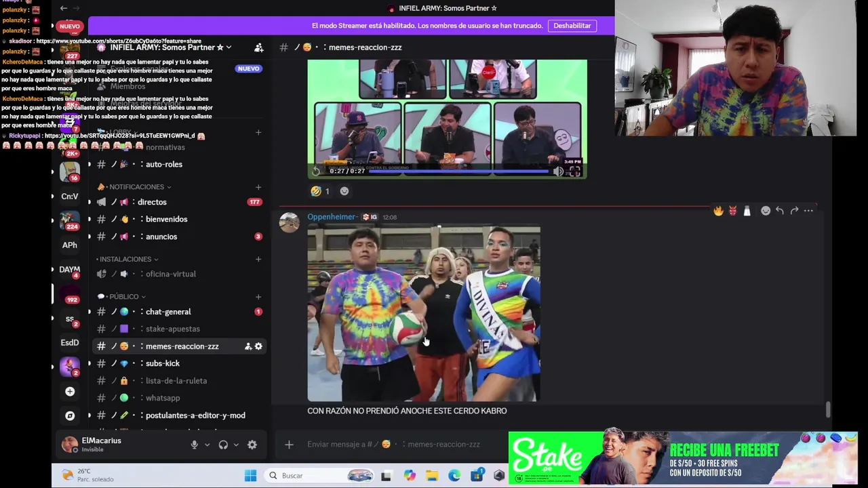
Task: Reply to Oppenheimer's message
Action: coord(780,211)
